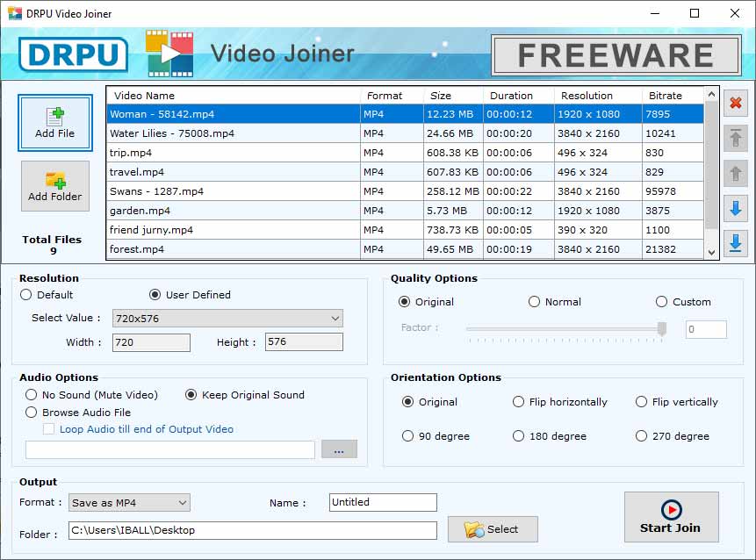This screenshot has width=756, height=560.
Task: Sort by Resolution column header
Action: pos(598,96)
